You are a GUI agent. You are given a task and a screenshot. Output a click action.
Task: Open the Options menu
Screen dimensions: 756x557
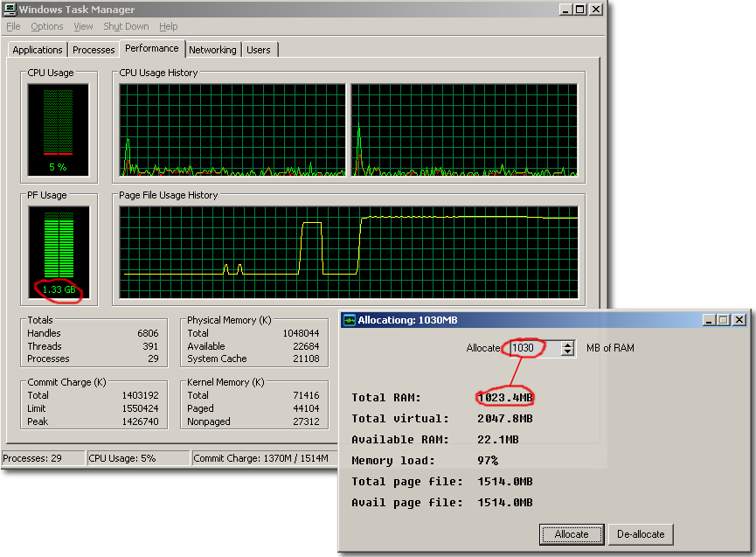click(47, 26)
